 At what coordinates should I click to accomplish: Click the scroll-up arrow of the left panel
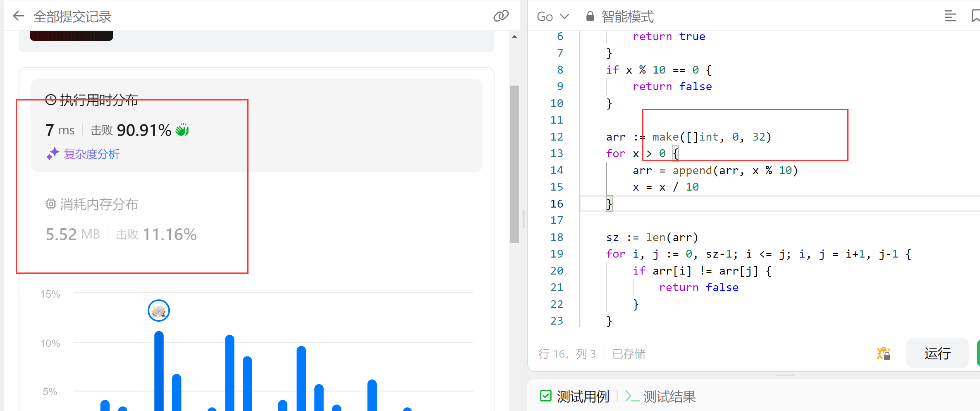[514, 36]
